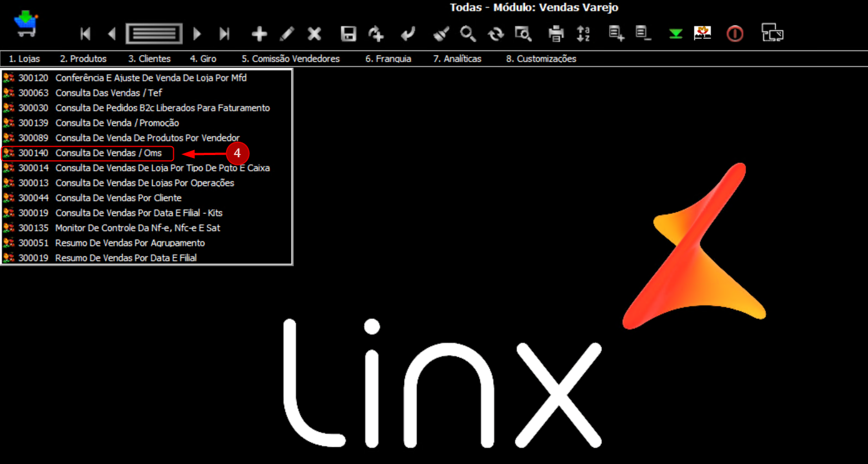Select 300139 Consulta De Venda / Promoção

(x=147, y=123)
